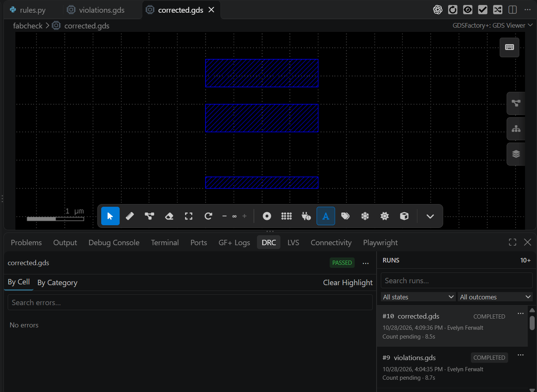
Task: Focus the Search errors field
Action: 190,302
